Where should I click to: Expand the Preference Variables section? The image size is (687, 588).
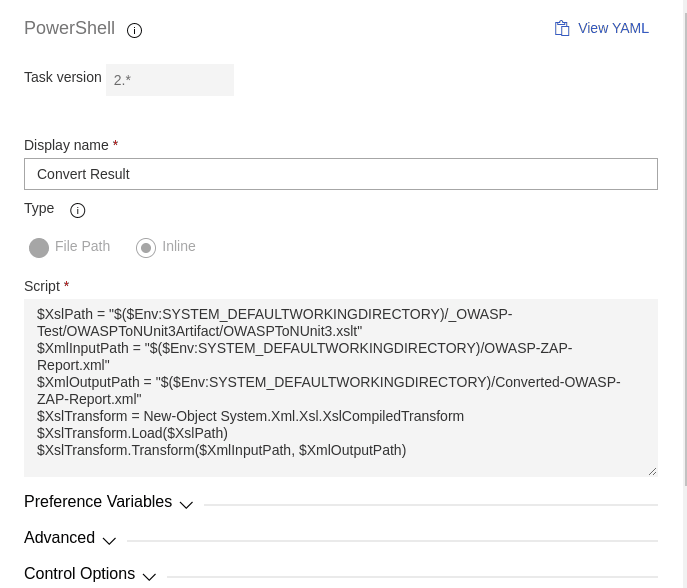[108, 502]
